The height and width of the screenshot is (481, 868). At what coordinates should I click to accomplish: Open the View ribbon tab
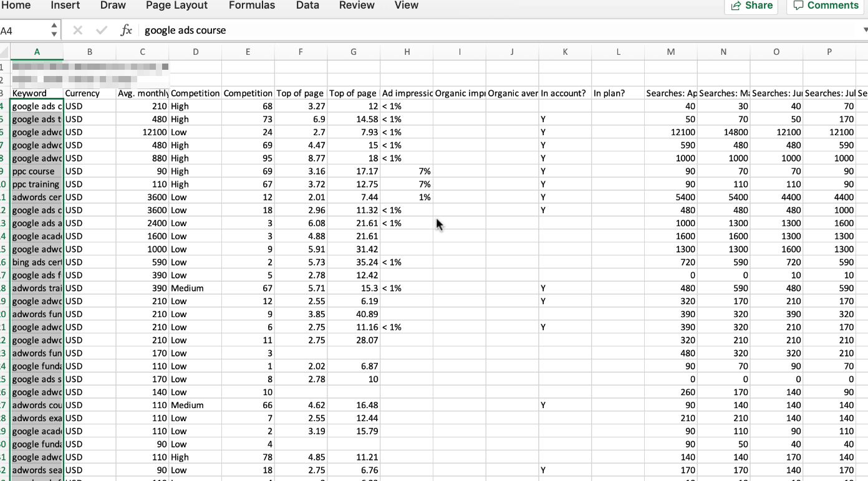(407, 5)
